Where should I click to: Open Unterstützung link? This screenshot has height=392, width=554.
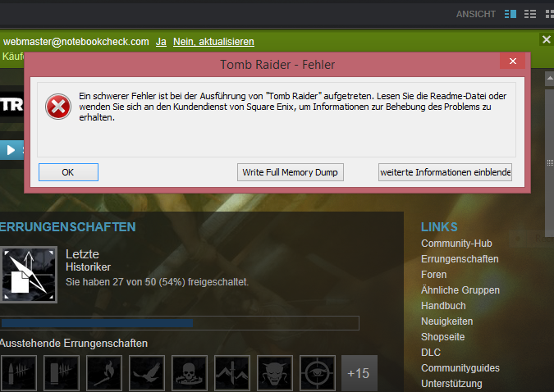point(451,383)
